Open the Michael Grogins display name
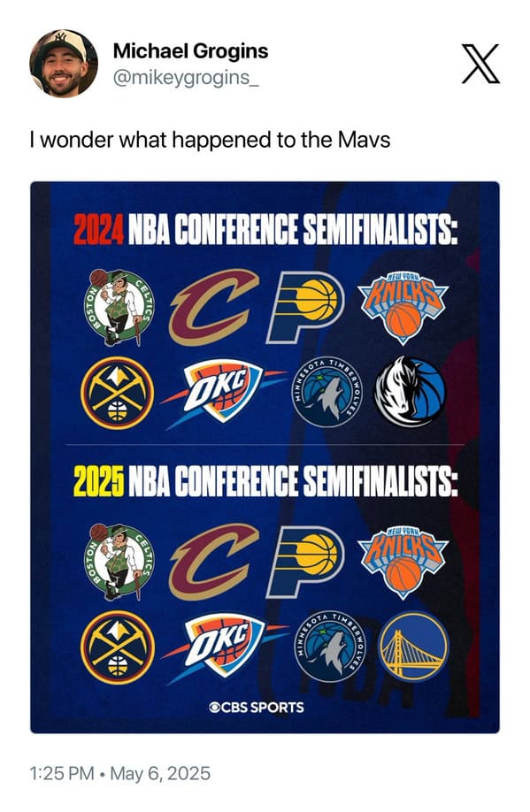 [x=190, y=50]
